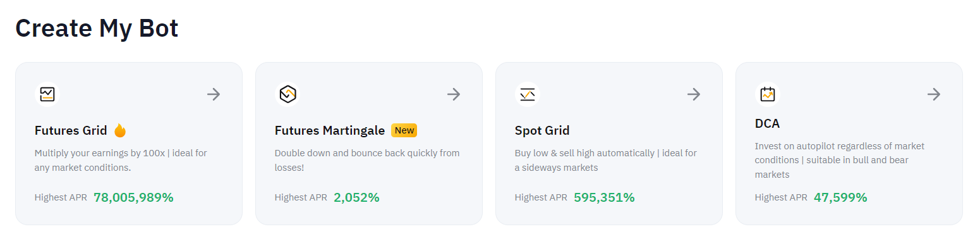
Task: Select the Futures Martingale title
Action: click(x=330, y=130)
